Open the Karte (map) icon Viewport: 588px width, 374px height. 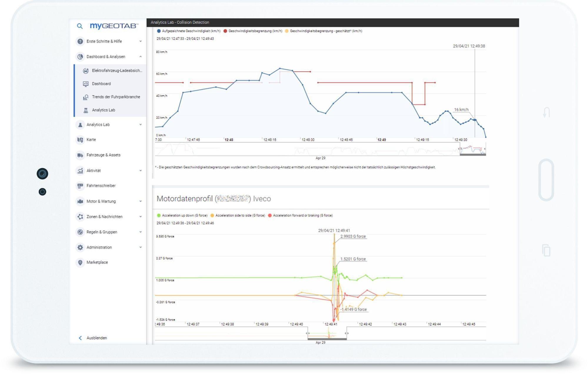(80, 140)
